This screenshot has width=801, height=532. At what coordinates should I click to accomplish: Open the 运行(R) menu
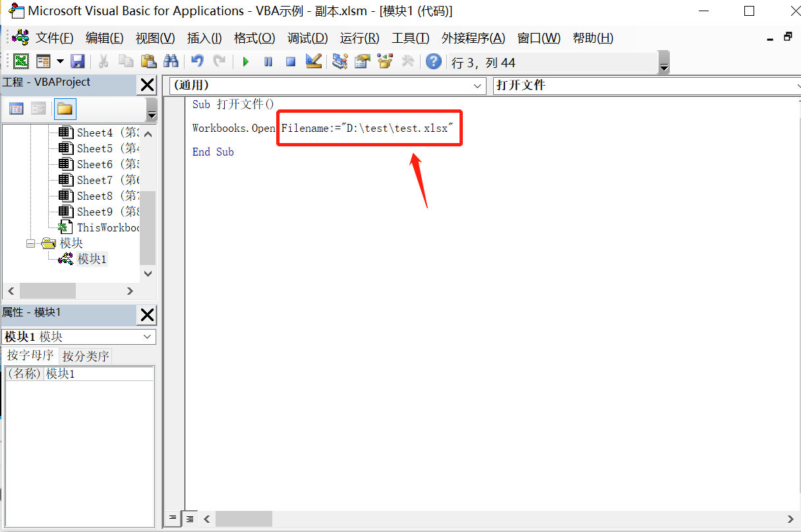pos(359,38)
